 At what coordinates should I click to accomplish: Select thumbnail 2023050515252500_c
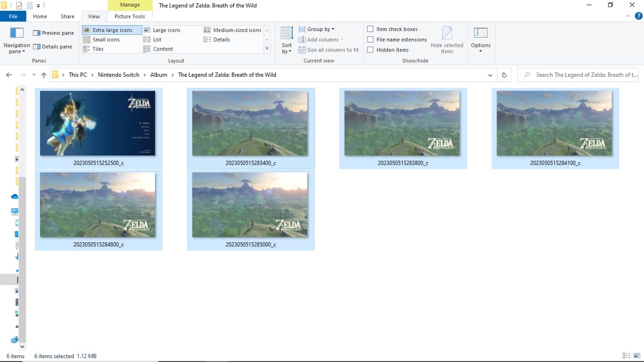click(98, 128)
